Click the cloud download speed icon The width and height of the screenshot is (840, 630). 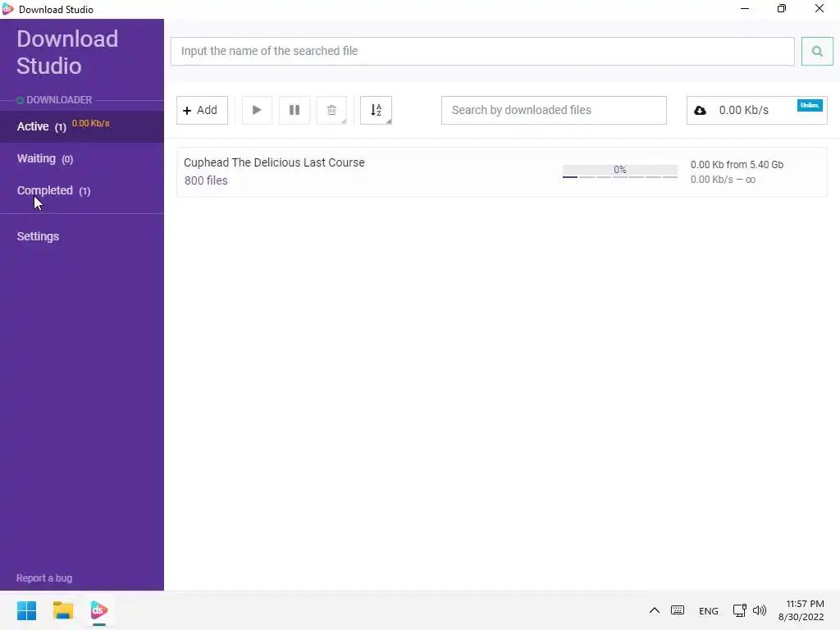(700, 111)
